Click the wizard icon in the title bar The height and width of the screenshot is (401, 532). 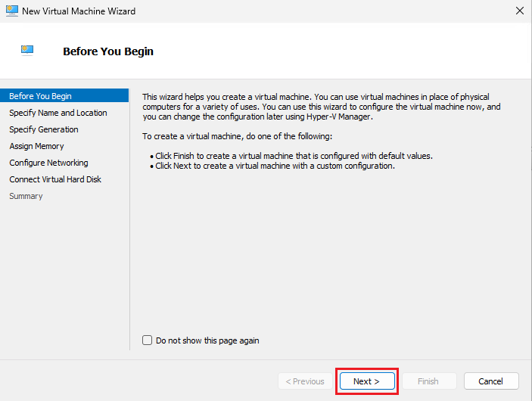[x=11, y=11]
